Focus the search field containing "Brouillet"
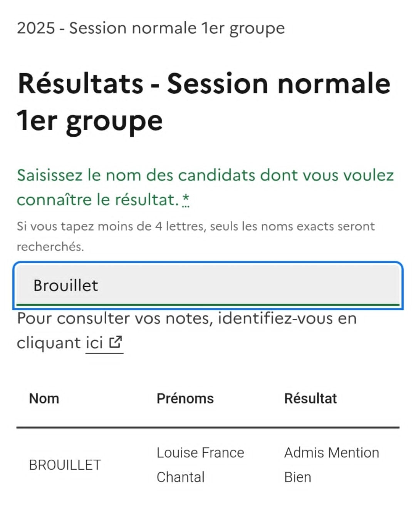The image size is (416, 532). 208,285
